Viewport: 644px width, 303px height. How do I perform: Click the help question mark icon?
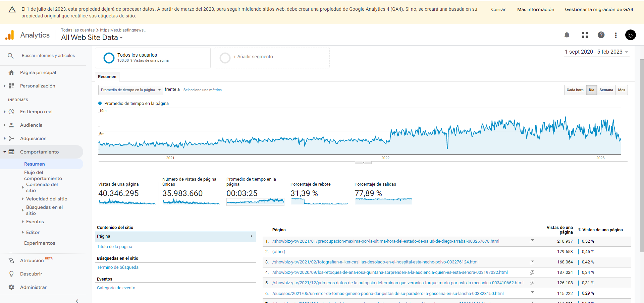coord(601,35)
